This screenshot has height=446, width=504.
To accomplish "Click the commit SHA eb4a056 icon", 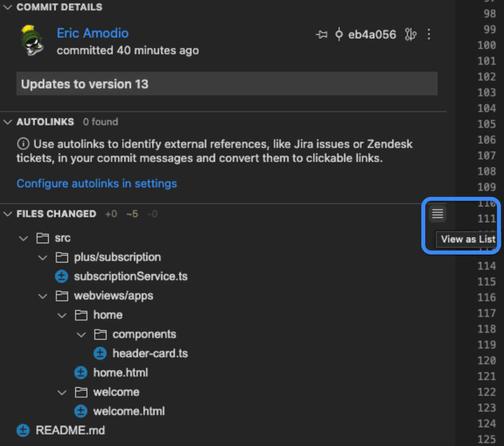I will [x=339, y=34].
